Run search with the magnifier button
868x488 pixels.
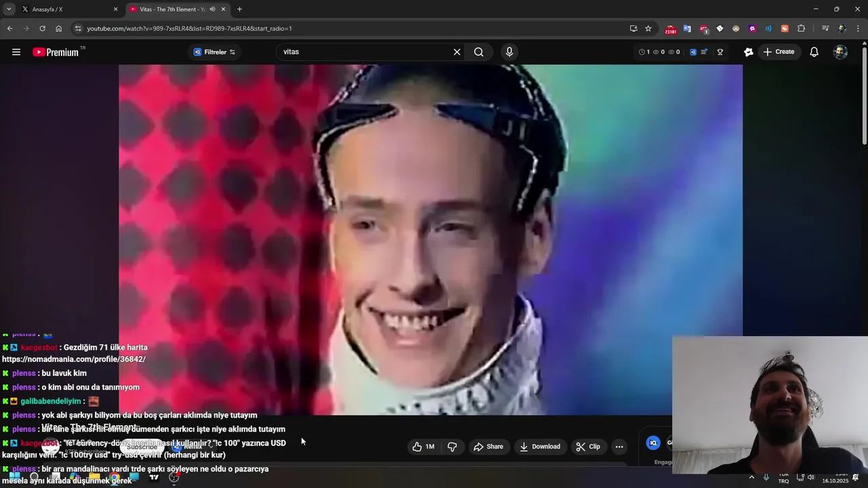(x=479, y=52)
